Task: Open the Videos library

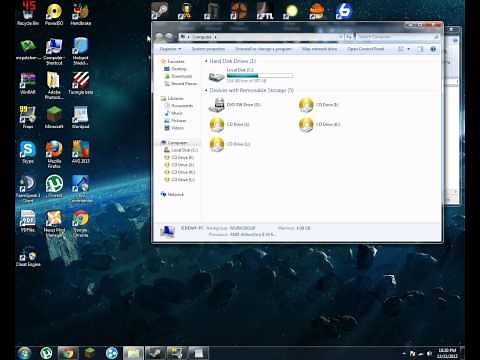Action: [174, 128]
